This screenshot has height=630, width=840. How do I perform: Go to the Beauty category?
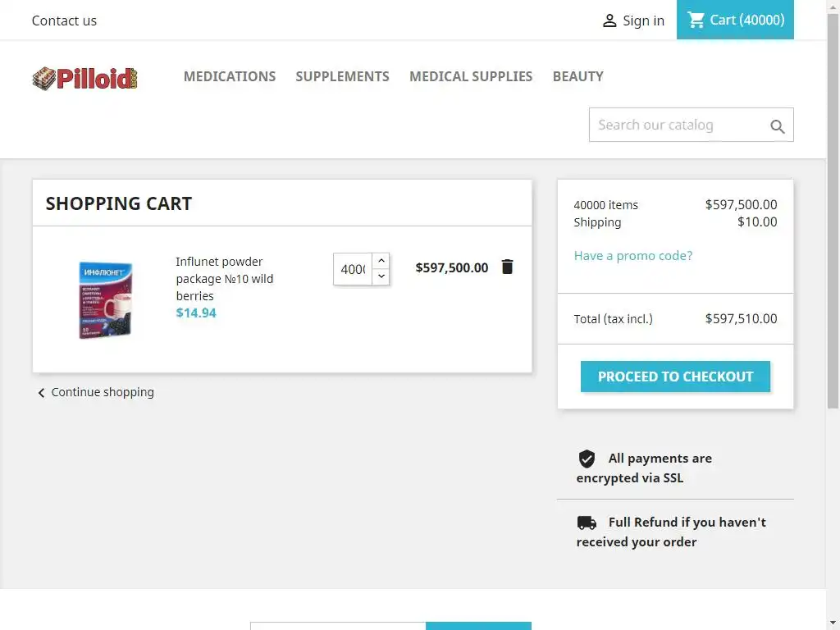(577, 76)
